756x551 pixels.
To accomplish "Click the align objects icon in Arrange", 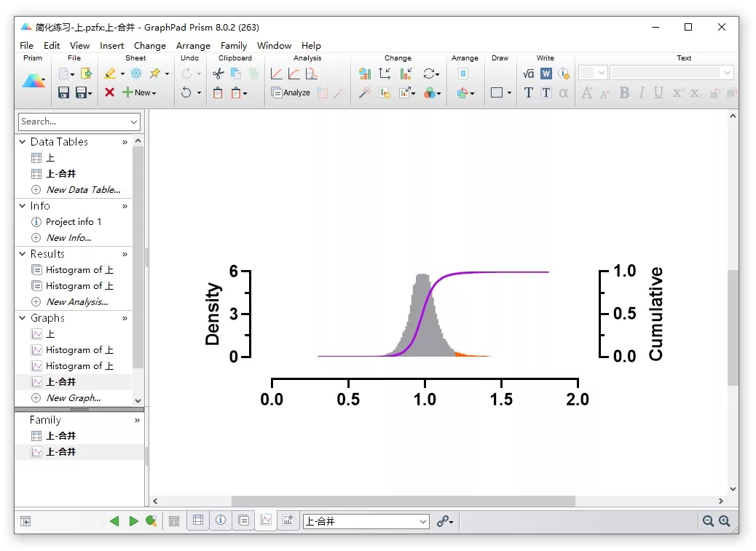I will [463, 74].
